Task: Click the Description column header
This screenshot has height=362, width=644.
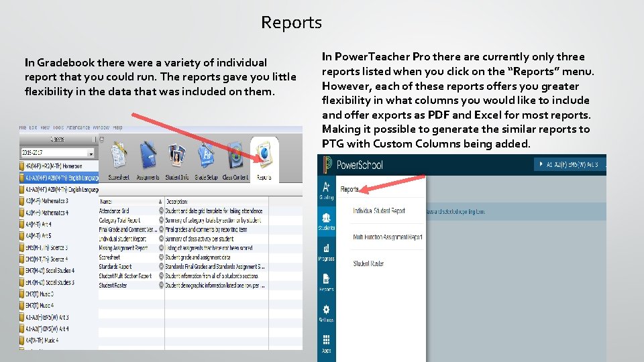Action: [x=177, y=202]
